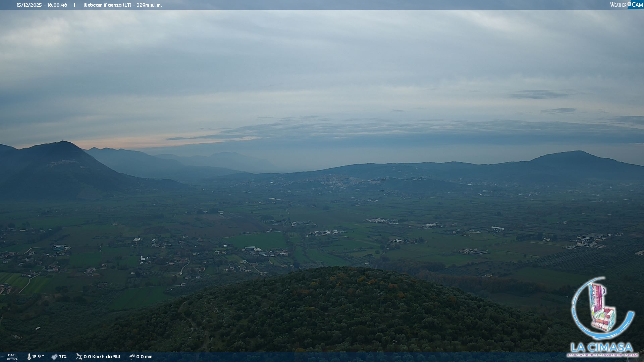Screen dimensions: 644x362
Task: Click the 12.9° temperature reading
Action: tap(38, 357)
